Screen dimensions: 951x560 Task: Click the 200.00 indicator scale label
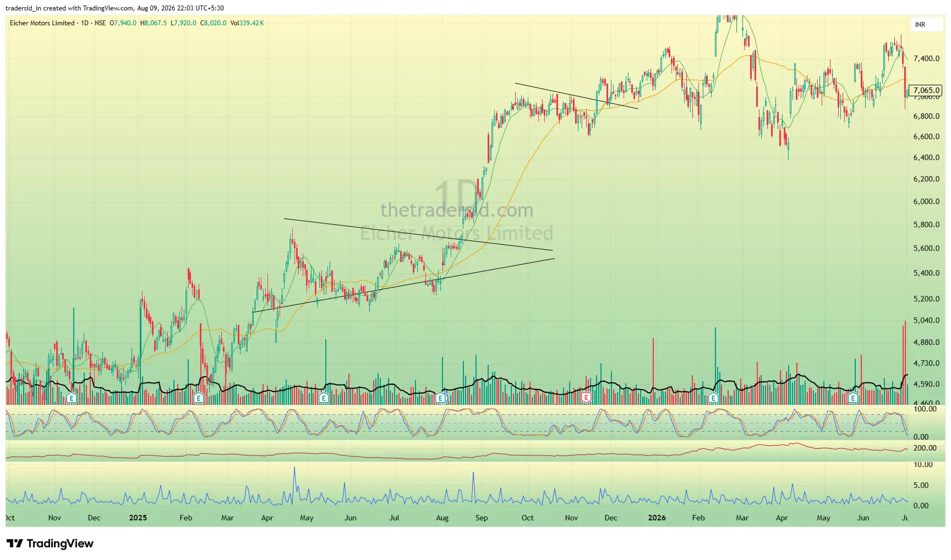click(x=925, y=448)
